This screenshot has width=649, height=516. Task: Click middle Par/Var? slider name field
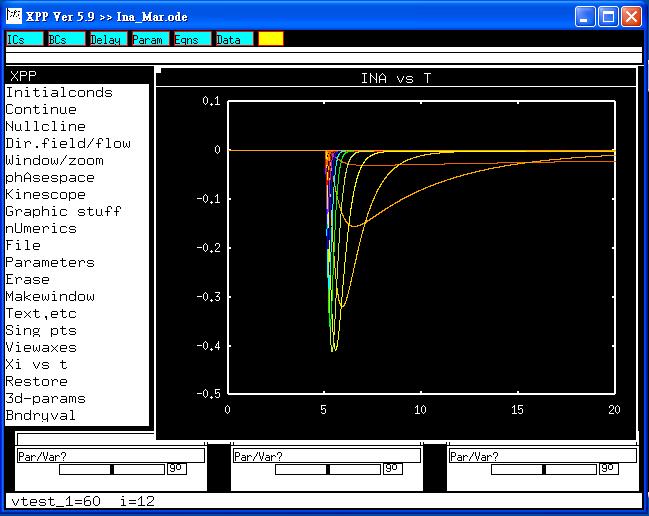327,456
